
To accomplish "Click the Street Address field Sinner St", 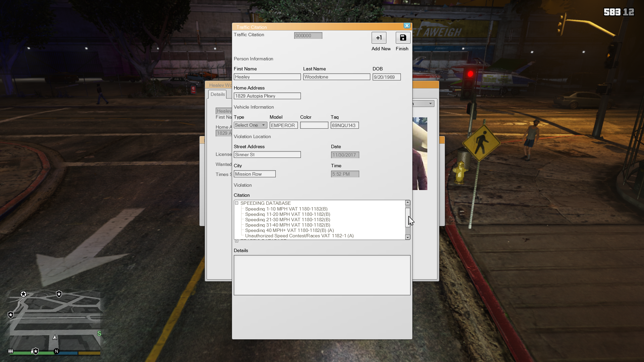I will pos(267,155).
